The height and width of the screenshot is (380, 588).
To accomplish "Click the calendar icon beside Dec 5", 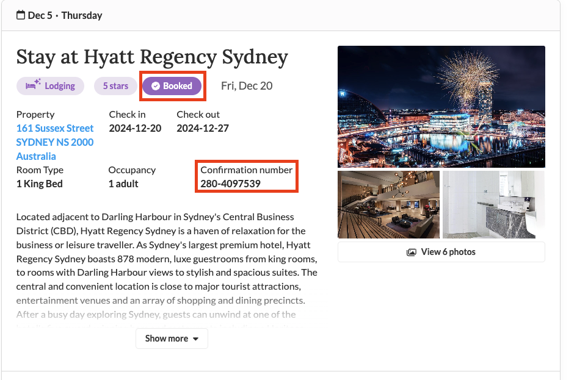I will [21, 15].
